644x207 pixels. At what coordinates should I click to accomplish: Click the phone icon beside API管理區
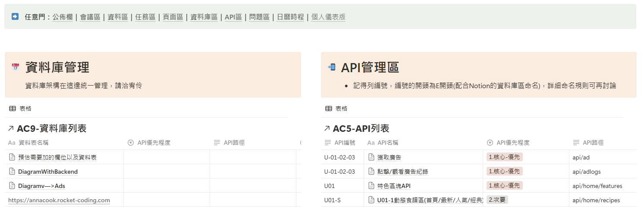[x=332, y=67]
